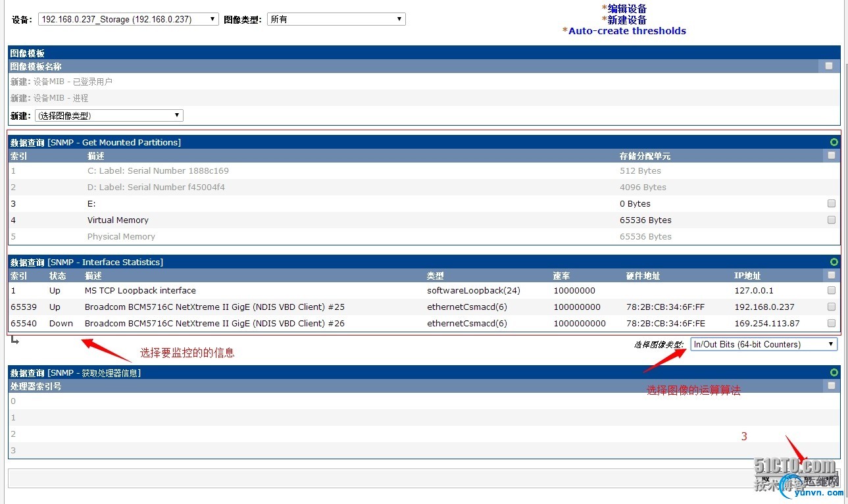Click processor index 0 row
Image resolution: width=848 pixels, height=504 pixels.
(424, 401)
